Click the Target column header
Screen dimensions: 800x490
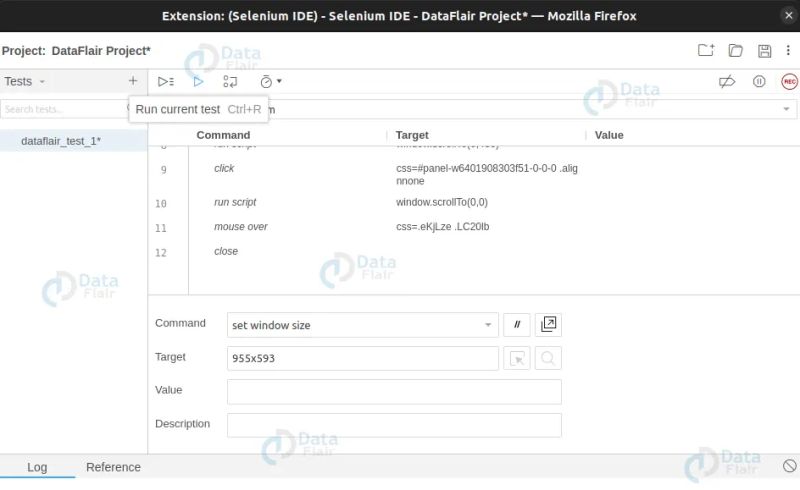[412, 135]
